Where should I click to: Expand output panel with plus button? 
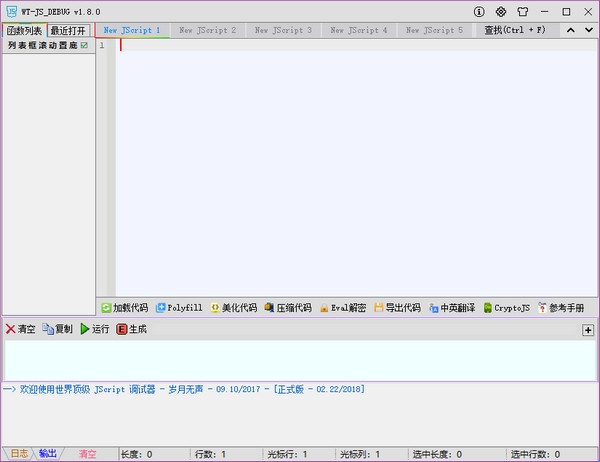(588, 330)
